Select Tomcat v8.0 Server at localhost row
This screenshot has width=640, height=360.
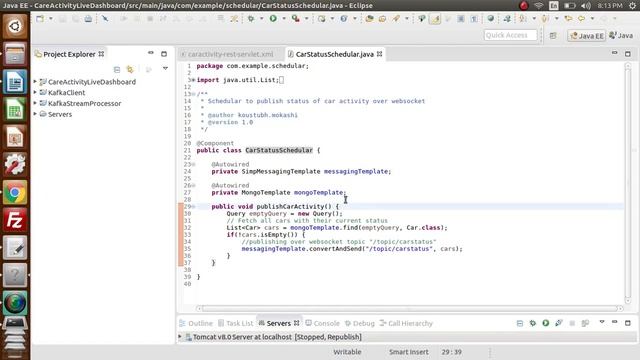click(407, 337)
